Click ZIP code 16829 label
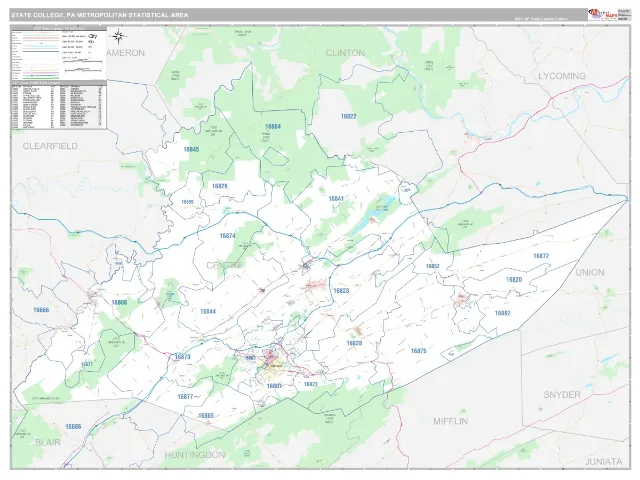 [220, 186]
